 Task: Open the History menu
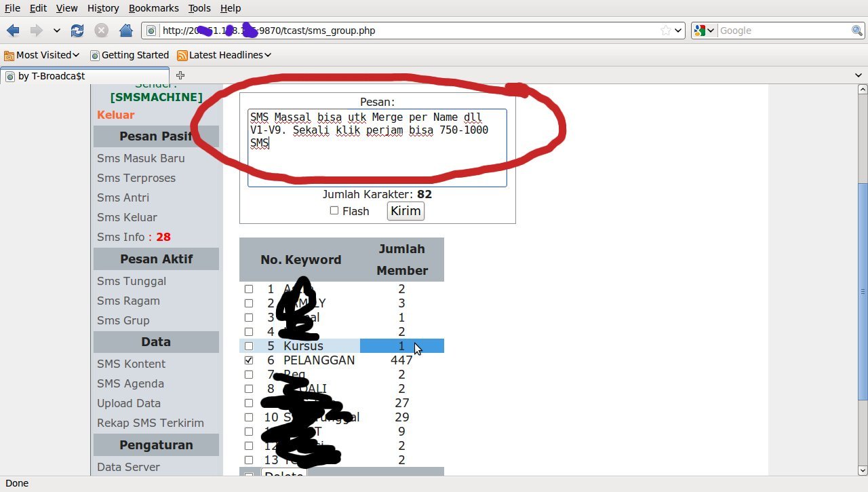[103, 8]
